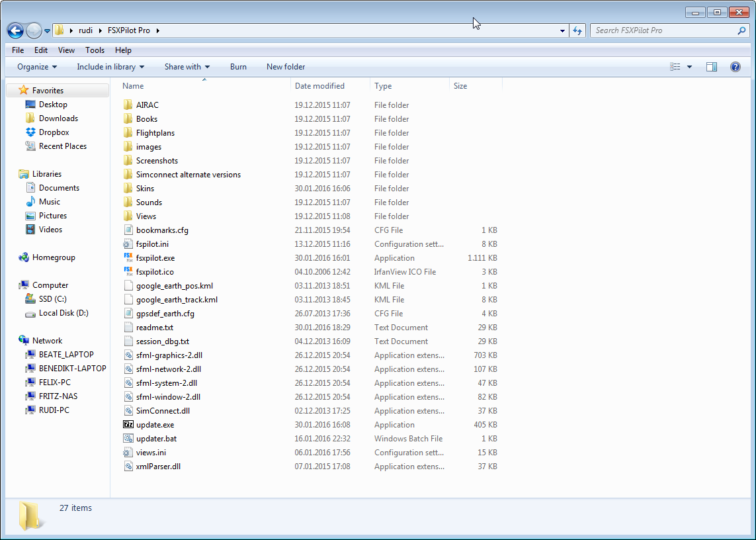Select Local Disk (D:) in sidebar
756x540 pixels.
pyautogui.click(x=63, y=313)
